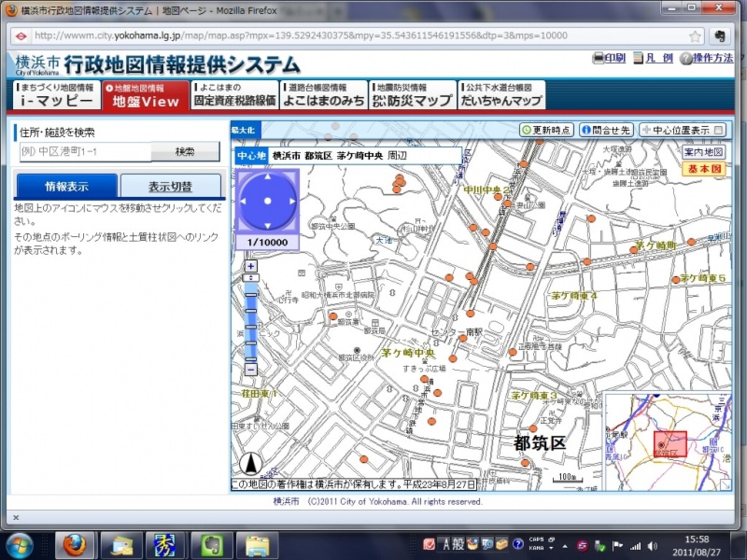
Task: Open the だいちゃんマップ tab
Action: tap(502, 95)
